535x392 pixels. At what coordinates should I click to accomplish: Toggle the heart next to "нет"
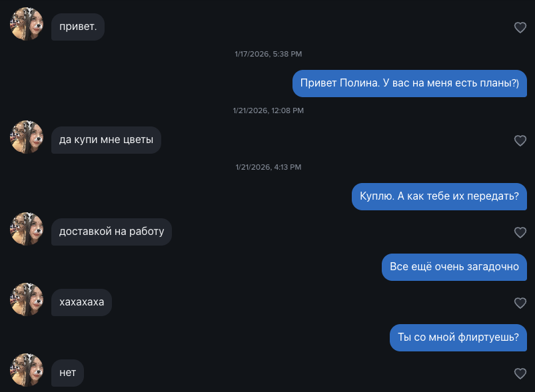[520, 374]
